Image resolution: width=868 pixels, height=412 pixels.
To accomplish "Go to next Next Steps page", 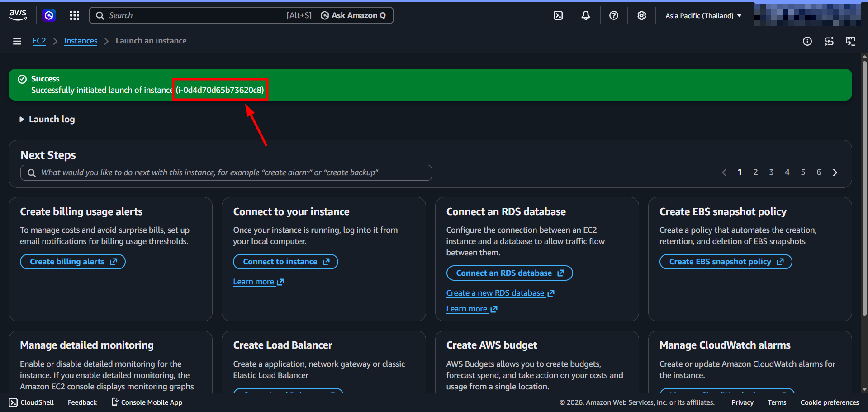I will coord(835,172).
